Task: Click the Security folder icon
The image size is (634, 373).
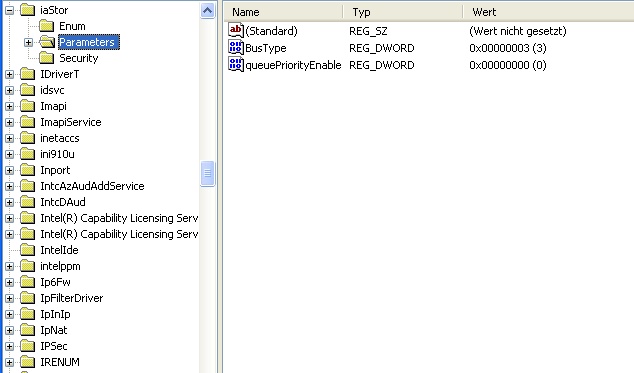Action: [x=46, y=58]
